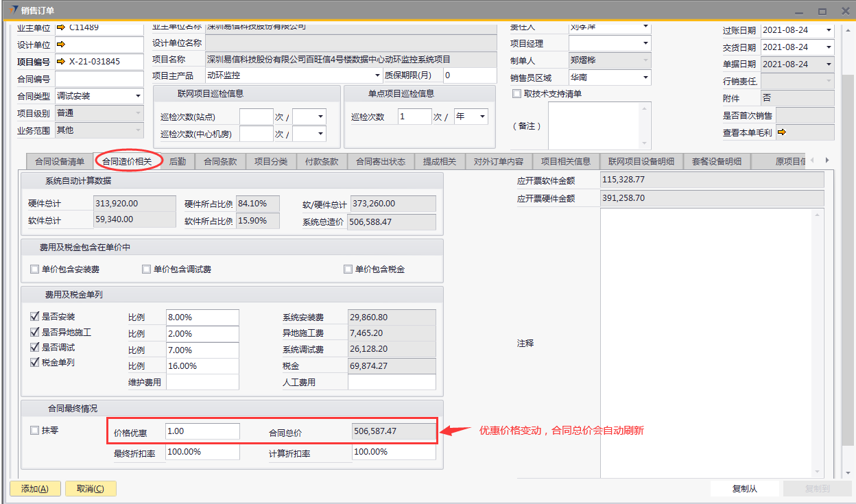Enable the 取技术支持清单 checkbox

pos(516,94)
